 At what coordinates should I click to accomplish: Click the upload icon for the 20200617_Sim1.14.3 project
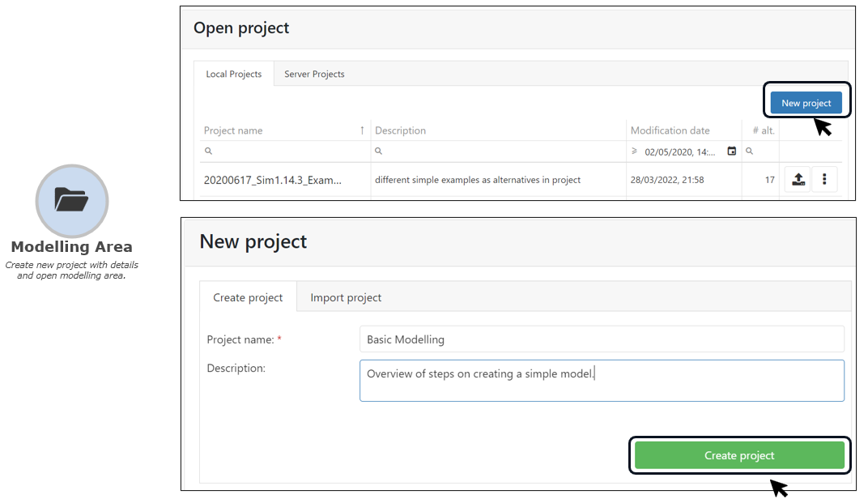click(x=798, y=180)
